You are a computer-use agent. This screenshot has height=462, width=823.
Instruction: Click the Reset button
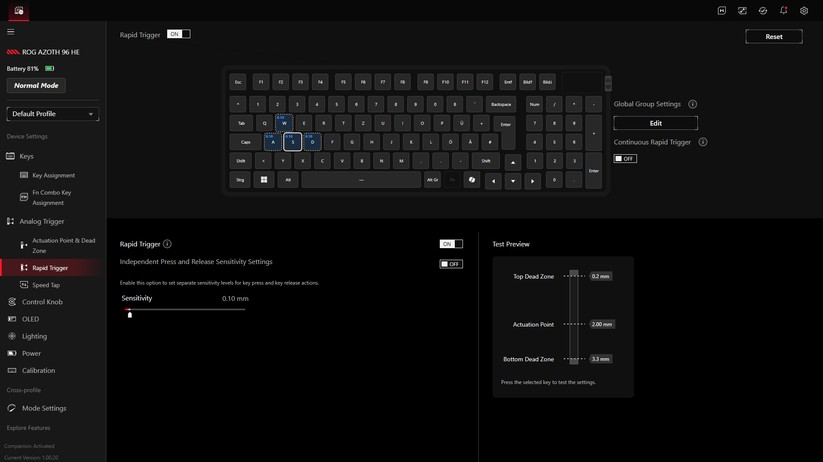[773, 36]
